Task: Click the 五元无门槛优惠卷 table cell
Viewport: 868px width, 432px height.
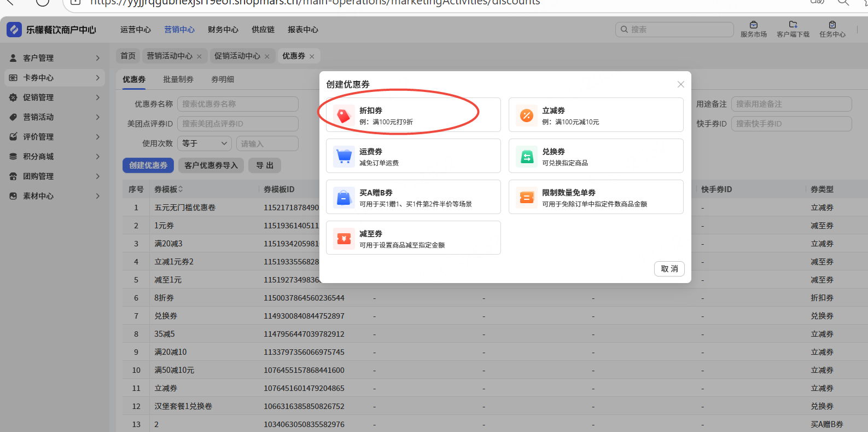Action: [x=185, y=208]
